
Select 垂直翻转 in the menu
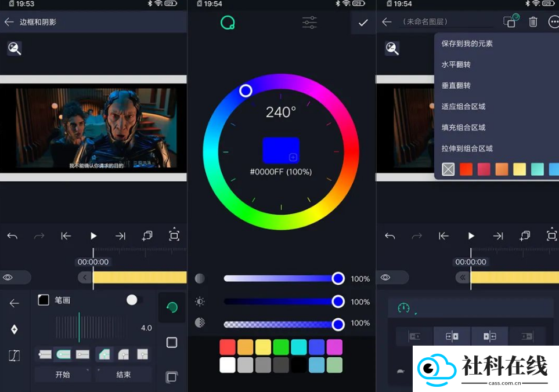[456, 85]
